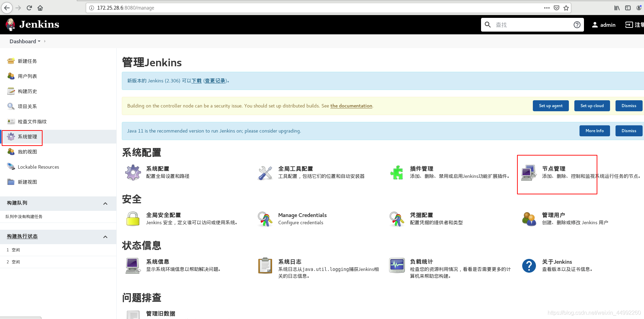Click the 负载统计 monitor graph icon

pos(397,265)
